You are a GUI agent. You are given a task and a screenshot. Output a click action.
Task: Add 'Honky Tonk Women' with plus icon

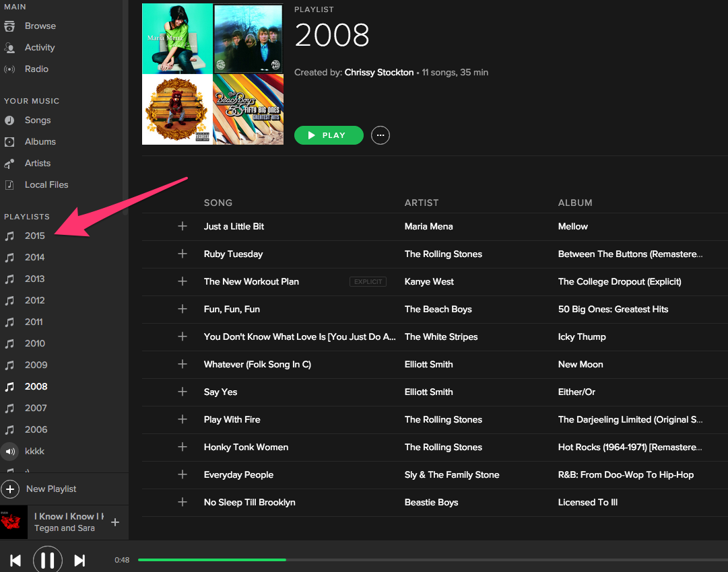183,448
